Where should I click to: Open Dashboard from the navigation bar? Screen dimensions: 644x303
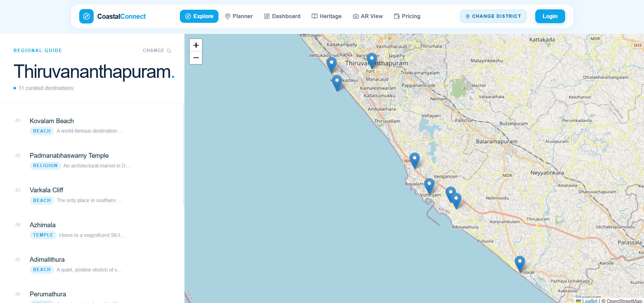(x=282, y=16)
